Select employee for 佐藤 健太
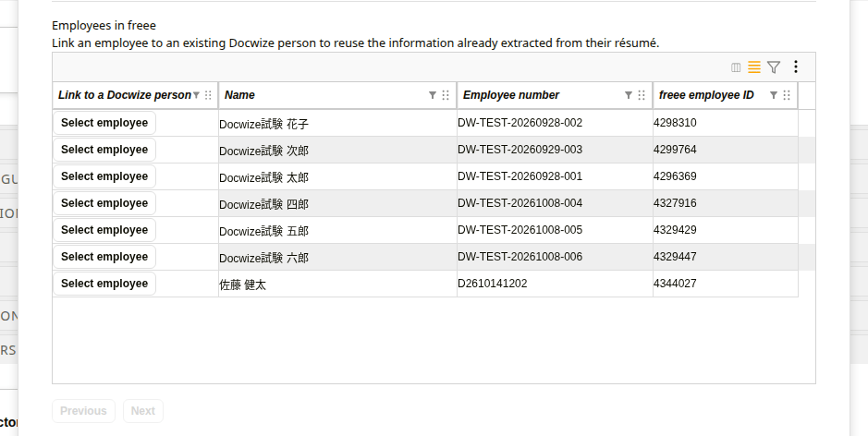 [x=104, y=284]
